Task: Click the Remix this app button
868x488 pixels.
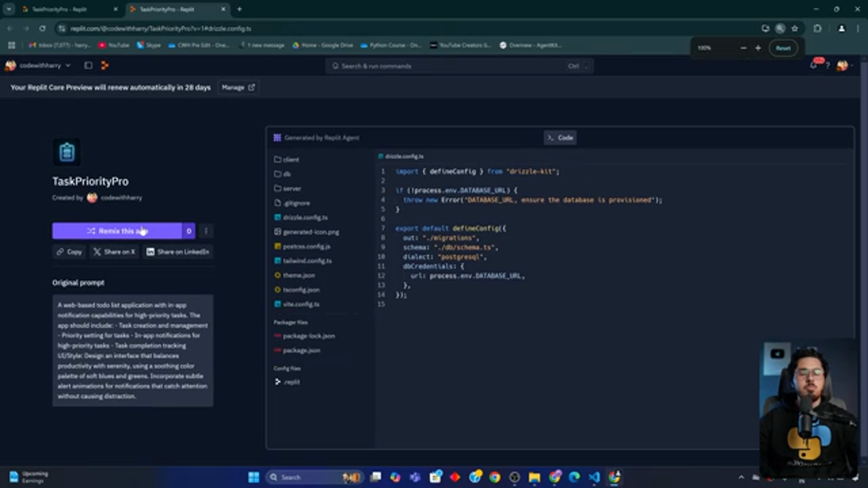Action: tap(117, 231)
